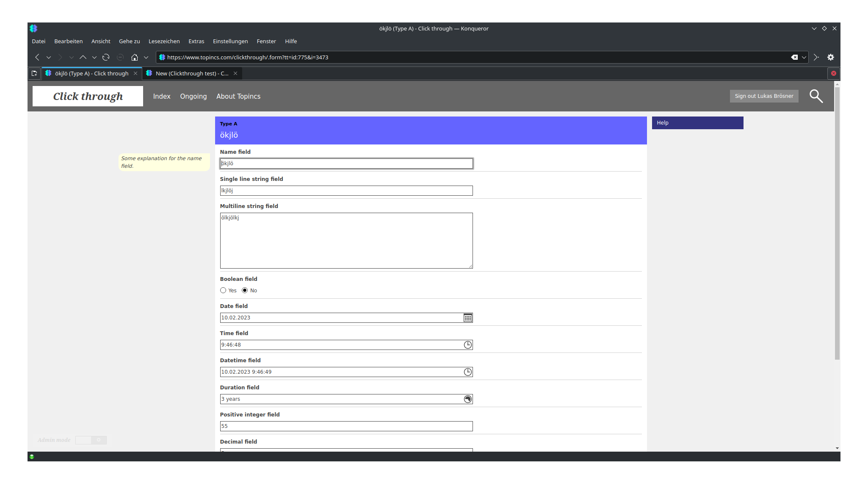Select No for Boolean field
This screenshot has width=868, height=494.
pos(245,290)
